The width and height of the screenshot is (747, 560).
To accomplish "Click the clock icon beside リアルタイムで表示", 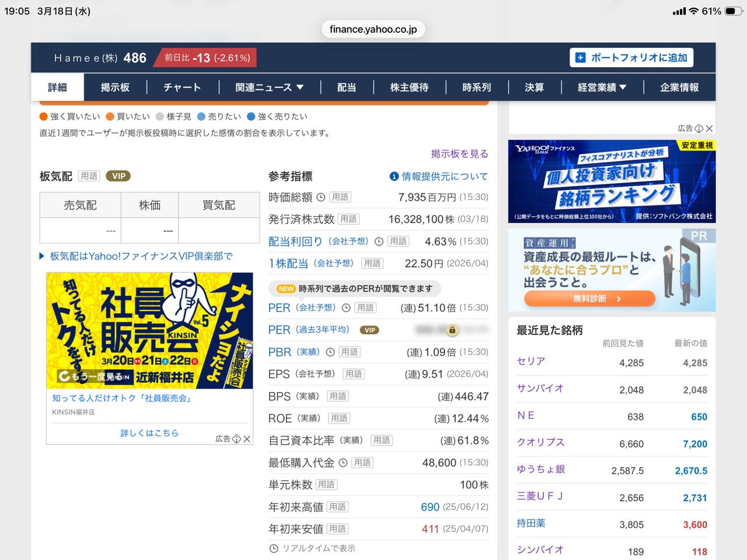I will tap(274, 548).
